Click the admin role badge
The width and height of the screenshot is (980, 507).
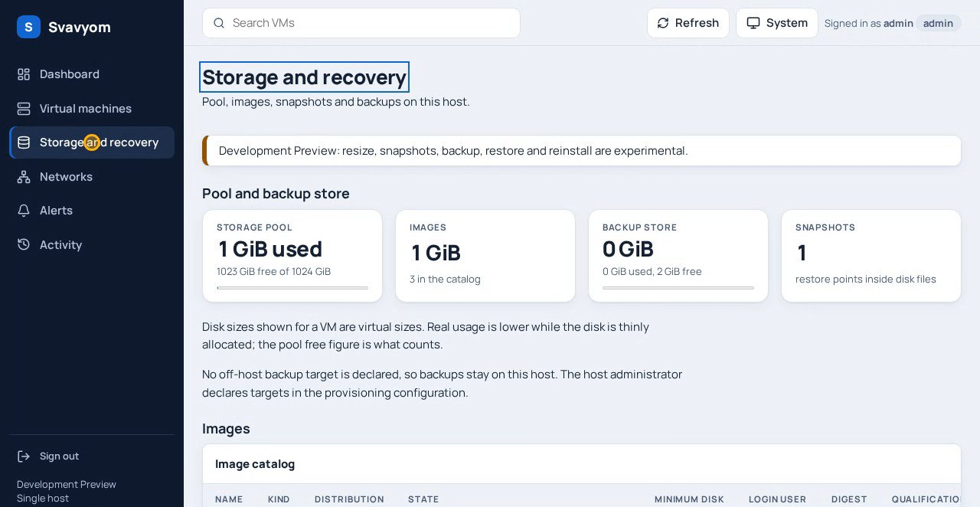click(x=938, y=23)
